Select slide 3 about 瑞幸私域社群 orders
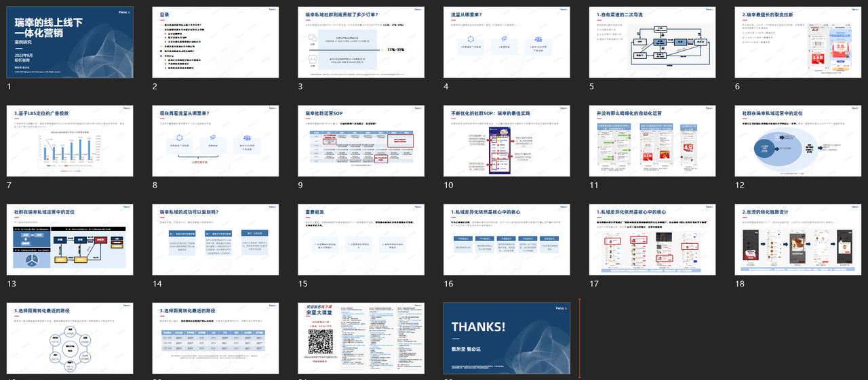The height and width of the screenshot is (380, 868). 360,42
